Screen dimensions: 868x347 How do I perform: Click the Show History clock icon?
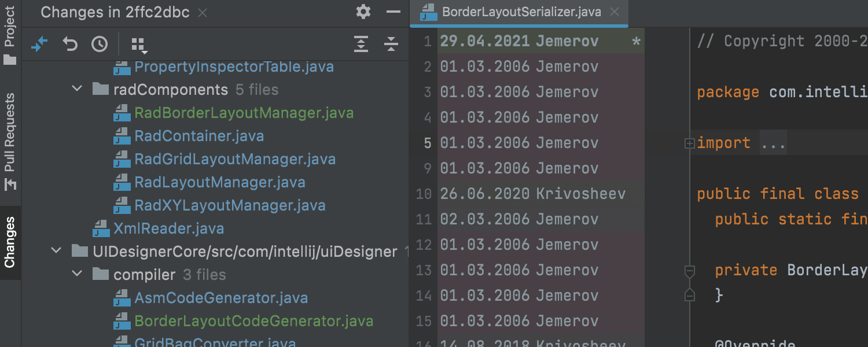[100, 44]
